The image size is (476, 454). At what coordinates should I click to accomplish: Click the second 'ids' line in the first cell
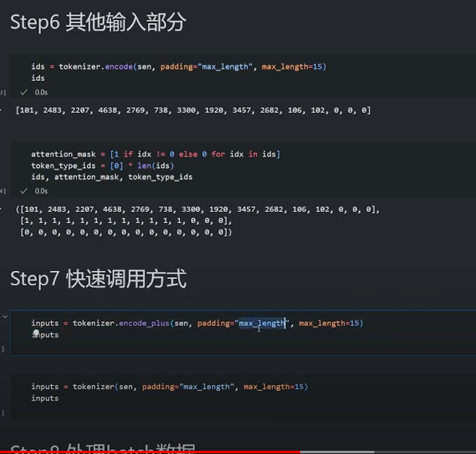coord(38,78)
